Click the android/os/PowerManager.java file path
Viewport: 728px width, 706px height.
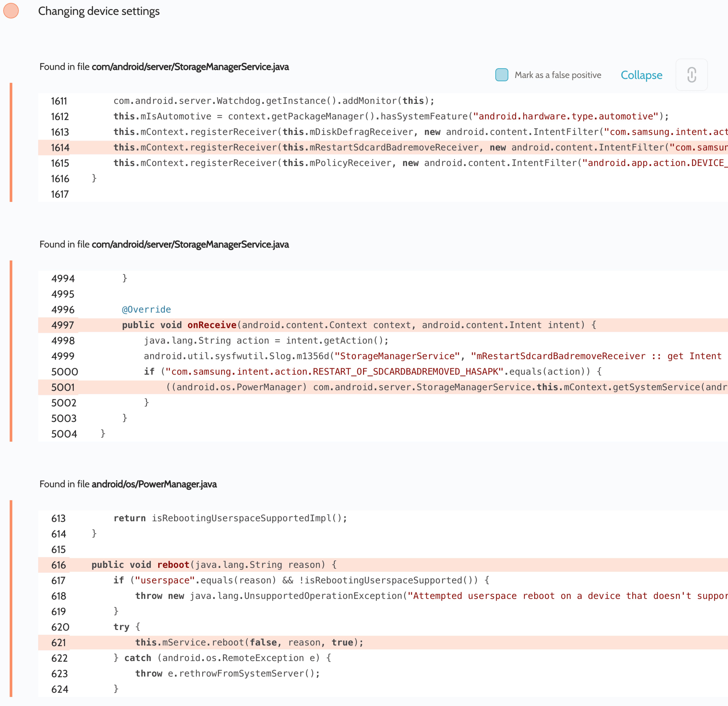[x=154, y=484]
